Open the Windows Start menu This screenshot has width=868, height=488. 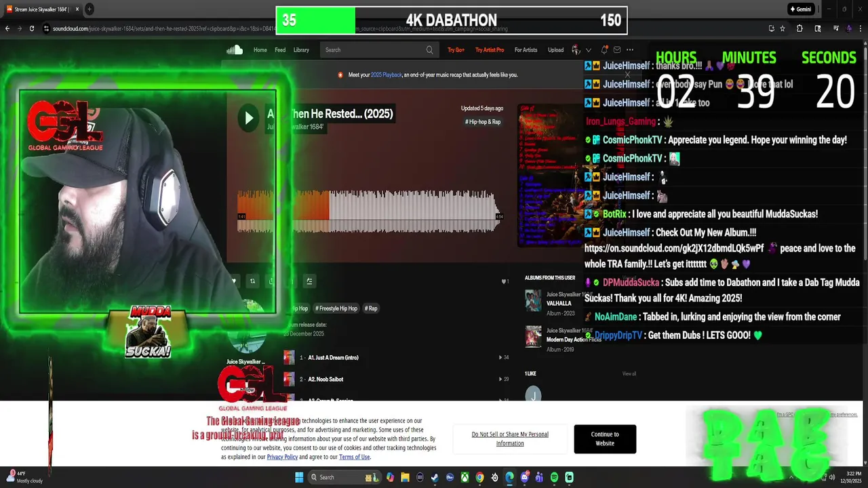pyautogui.click(x=299, y=477)
